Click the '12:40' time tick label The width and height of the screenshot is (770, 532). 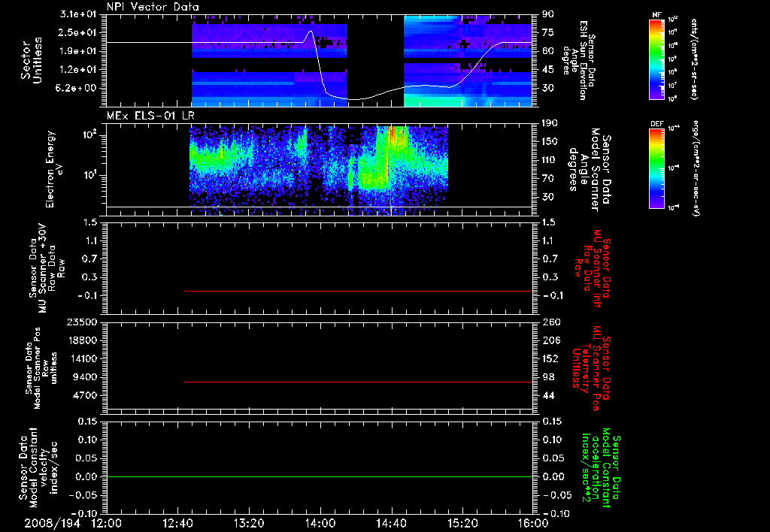tap(177, 523)
